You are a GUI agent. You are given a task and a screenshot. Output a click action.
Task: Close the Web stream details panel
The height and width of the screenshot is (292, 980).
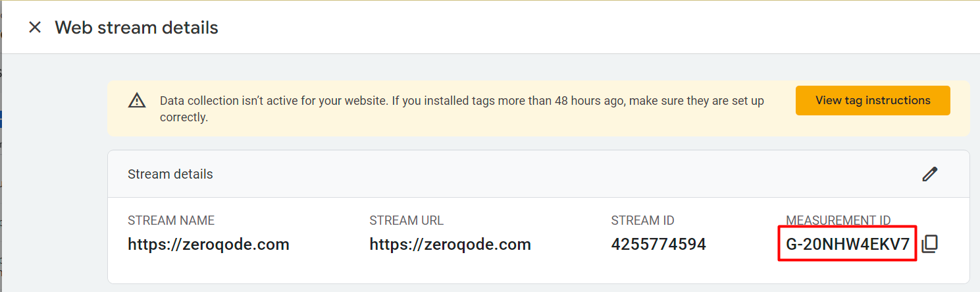(35, 28)
